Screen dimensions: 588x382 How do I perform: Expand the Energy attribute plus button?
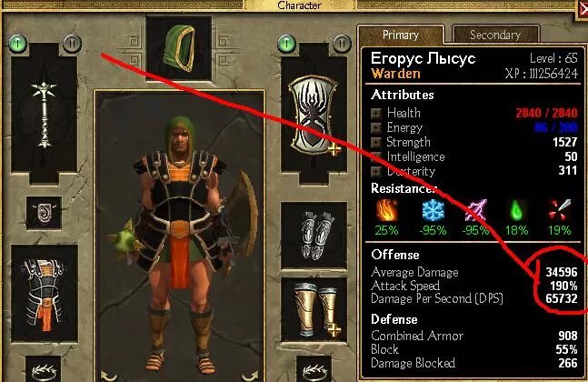[x=375, y=127]
